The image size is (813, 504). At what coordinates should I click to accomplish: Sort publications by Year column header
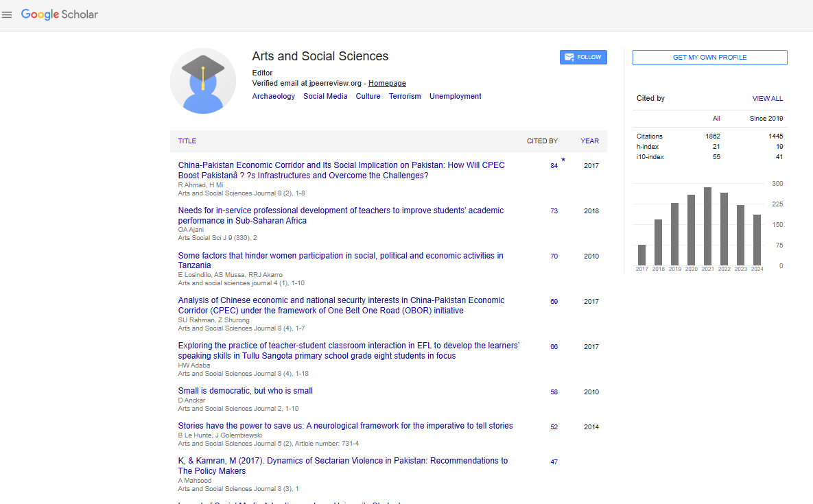coord(589,141)
